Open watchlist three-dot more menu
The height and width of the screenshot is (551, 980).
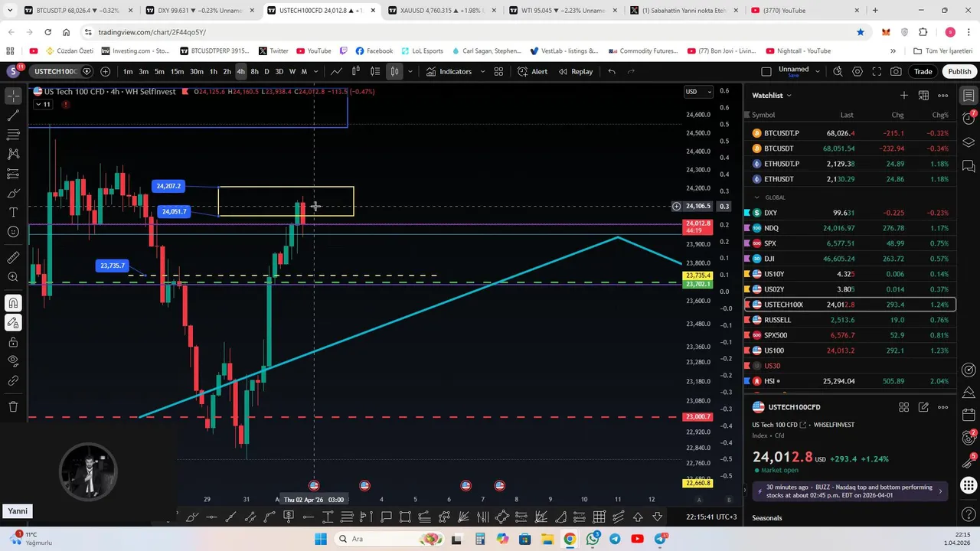coord(943,95)
